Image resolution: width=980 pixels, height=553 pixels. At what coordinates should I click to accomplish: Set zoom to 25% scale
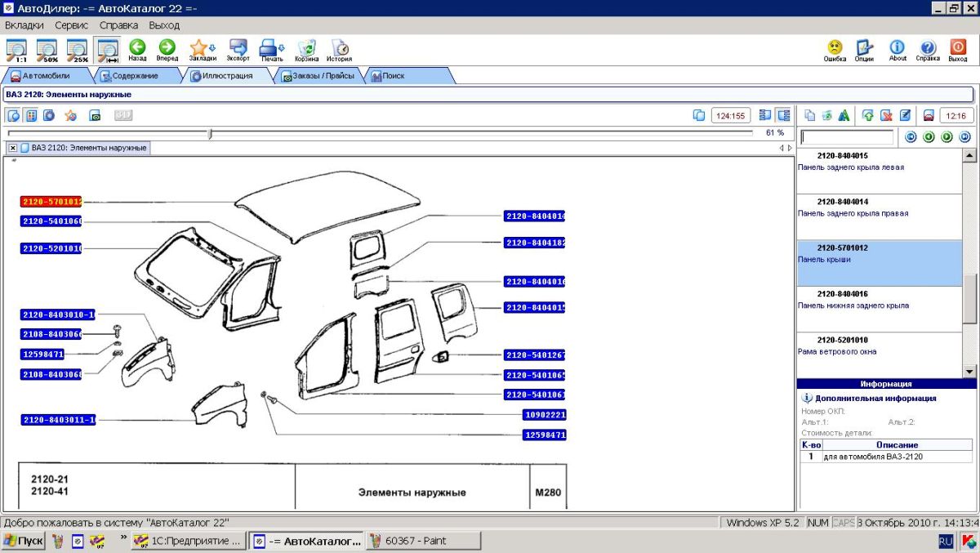pyautogui.click(x=78, y=51)
